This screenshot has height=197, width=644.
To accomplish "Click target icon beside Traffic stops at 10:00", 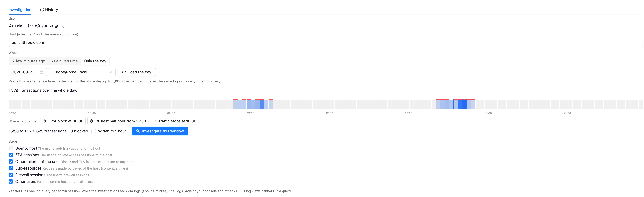I will 154,121.
